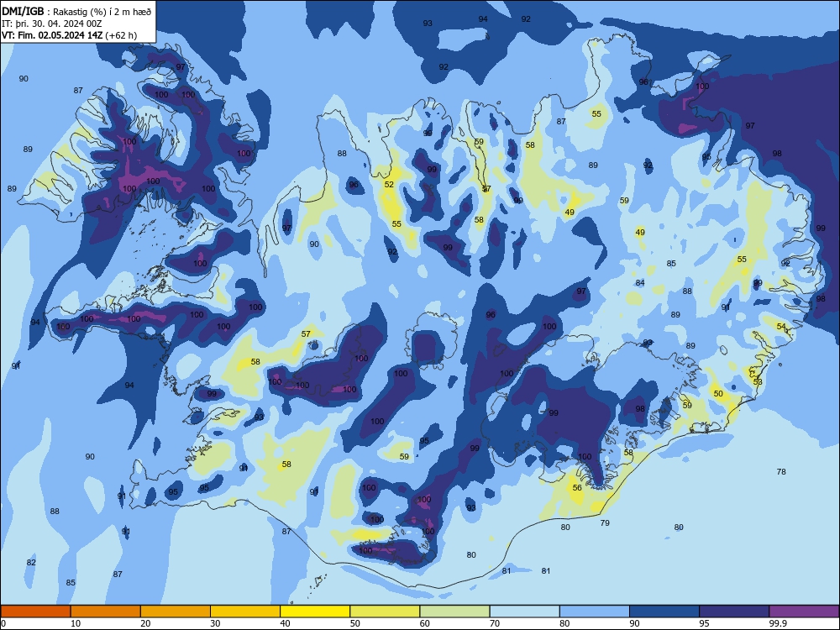This screenshot has width=840, height=630.
Task: Click the valid time 'VT: Fim. 02.05.2024 14Z'
Action: pos(52,35)
